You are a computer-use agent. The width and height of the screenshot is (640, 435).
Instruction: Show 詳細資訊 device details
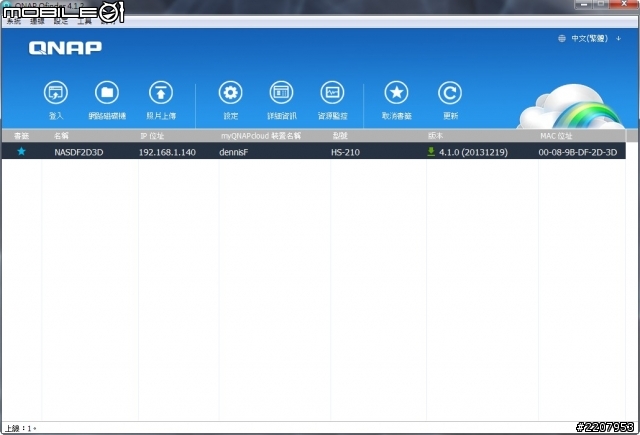pyautogui.click(x=282, y=93)
